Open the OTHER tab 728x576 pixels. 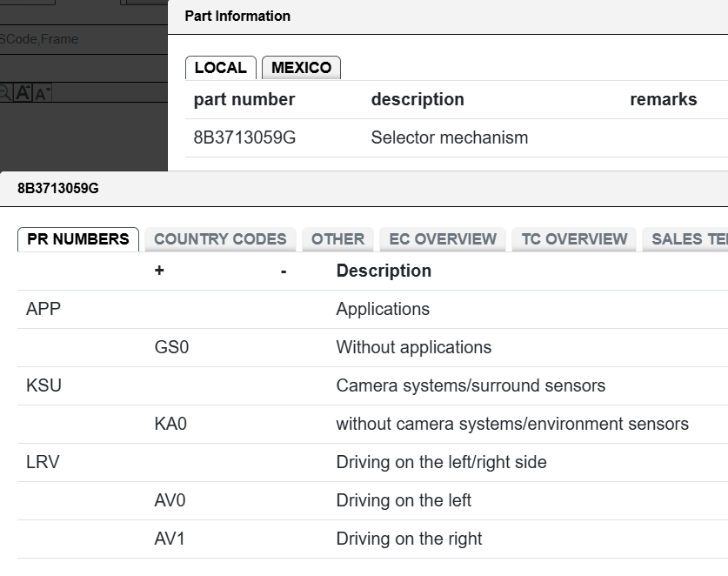[x=337, y=239]
